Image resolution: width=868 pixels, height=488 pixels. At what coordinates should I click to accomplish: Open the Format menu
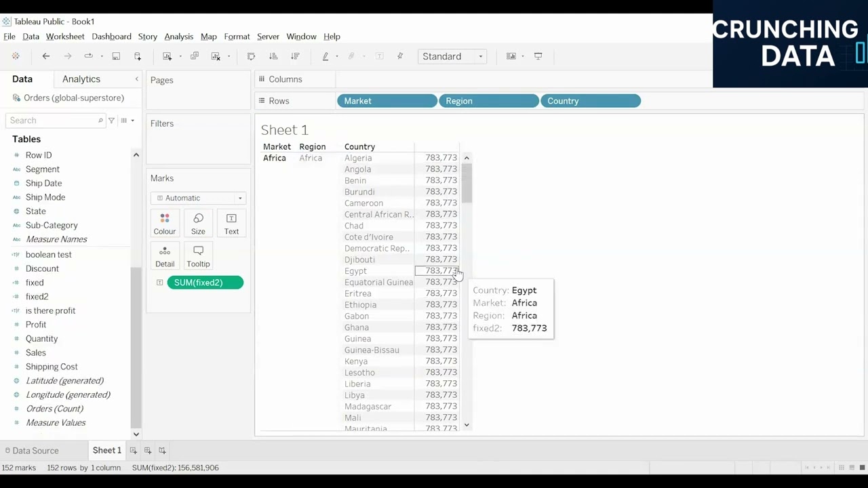(x=237, y=37)
